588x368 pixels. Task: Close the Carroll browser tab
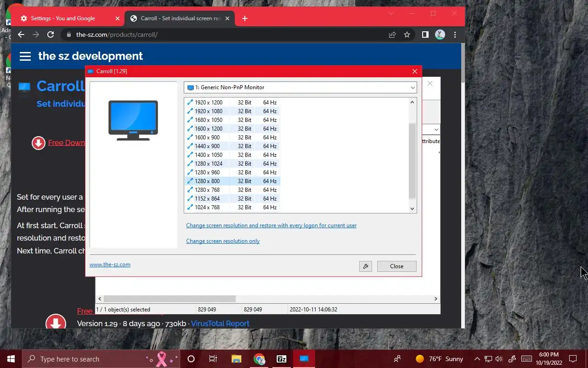click(x=227, y=18)
